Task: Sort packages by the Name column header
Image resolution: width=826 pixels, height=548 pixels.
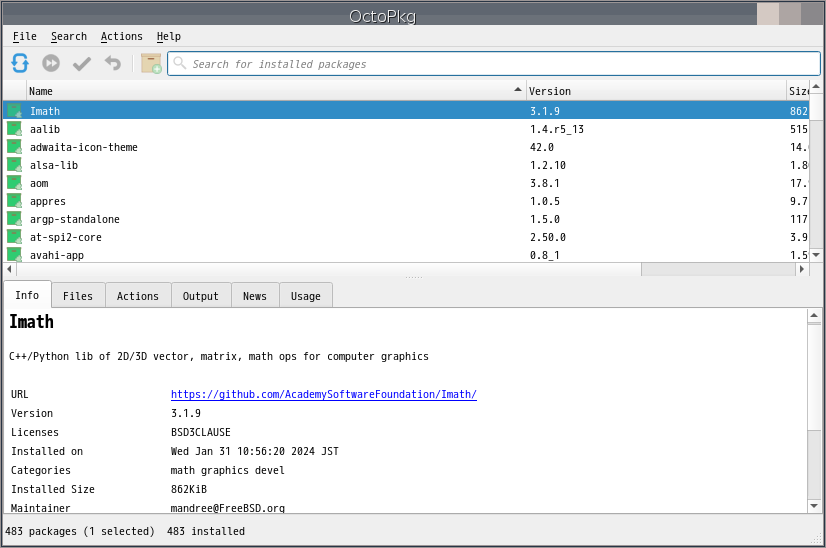Action: point(276,91)
